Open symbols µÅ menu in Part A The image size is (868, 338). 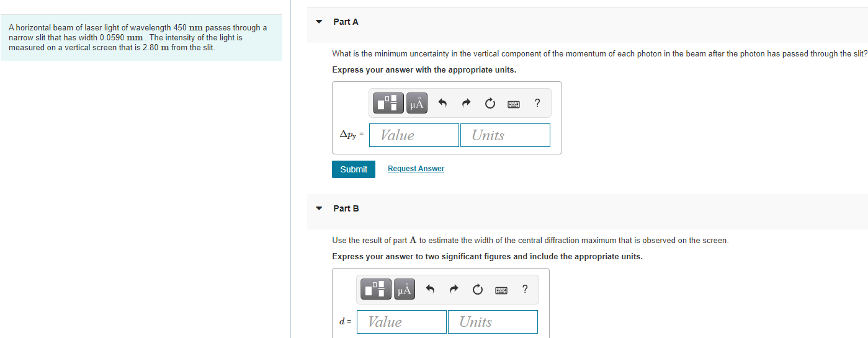coord(416,104)
